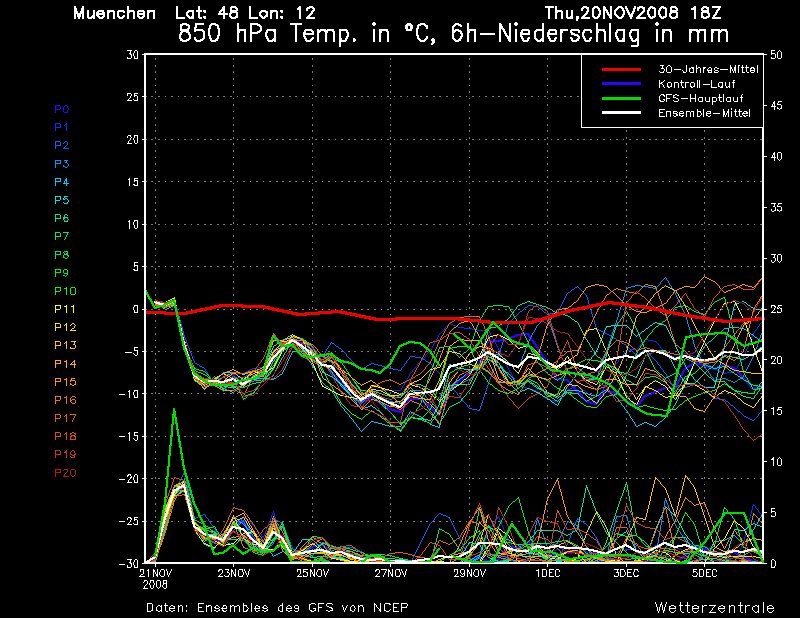Click the 21NOV 2008 x-axis label
The width and height of the screenshot is (800, 618).
(155, 579)
